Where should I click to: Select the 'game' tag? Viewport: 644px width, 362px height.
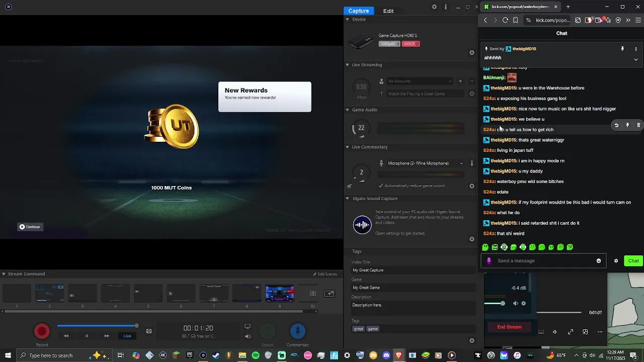tap(373, 329)
